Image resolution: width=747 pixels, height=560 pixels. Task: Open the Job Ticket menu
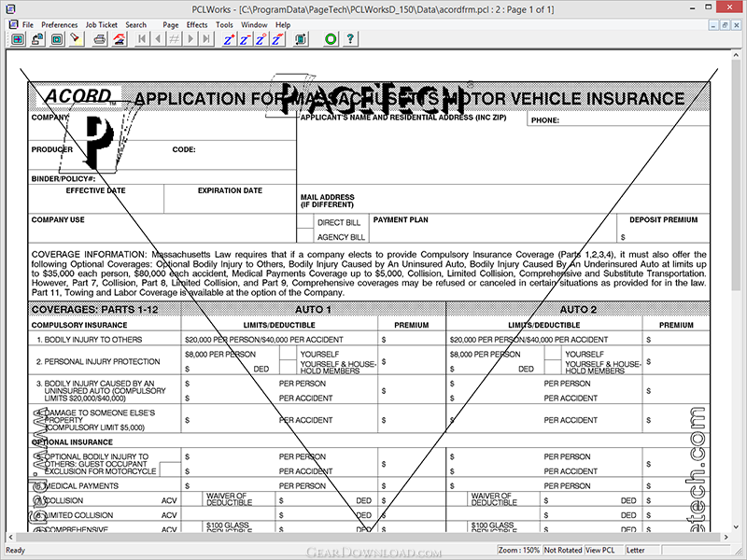(x=101, y=25)
